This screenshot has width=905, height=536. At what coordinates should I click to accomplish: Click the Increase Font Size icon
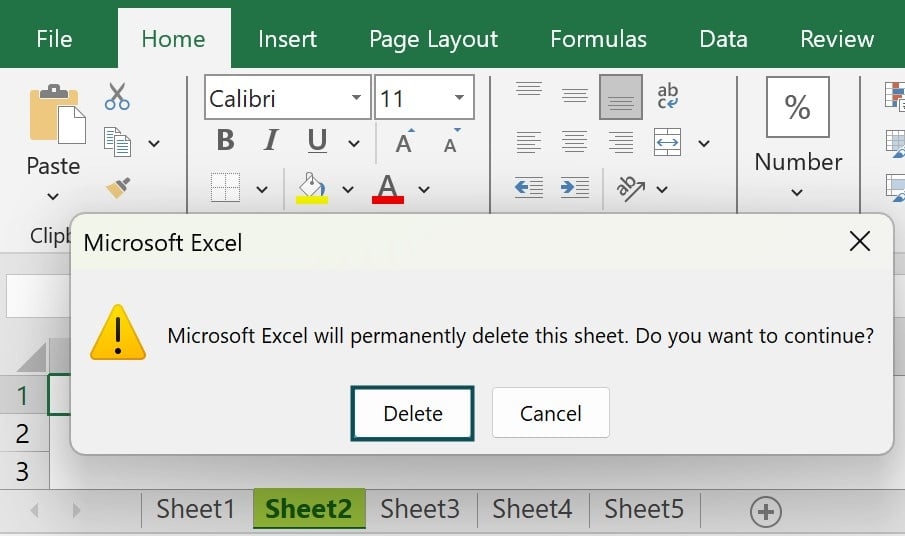pos(404,142)
